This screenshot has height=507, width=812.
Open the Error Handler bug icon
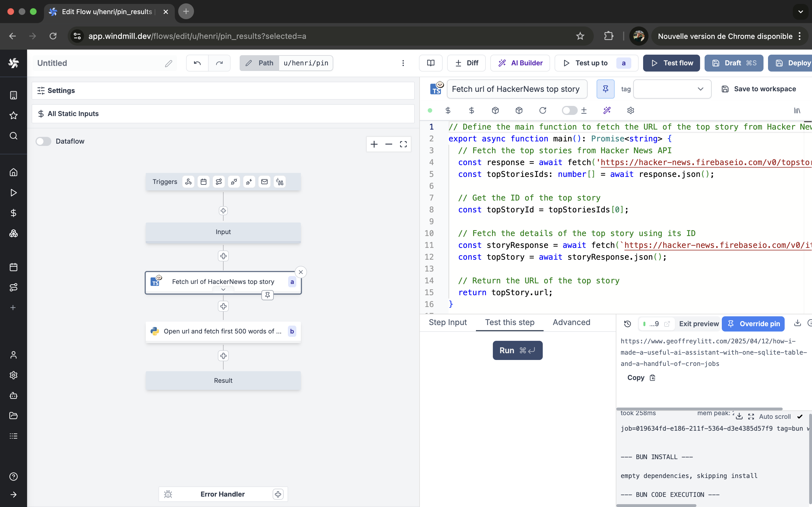click(x=168, y=494)
